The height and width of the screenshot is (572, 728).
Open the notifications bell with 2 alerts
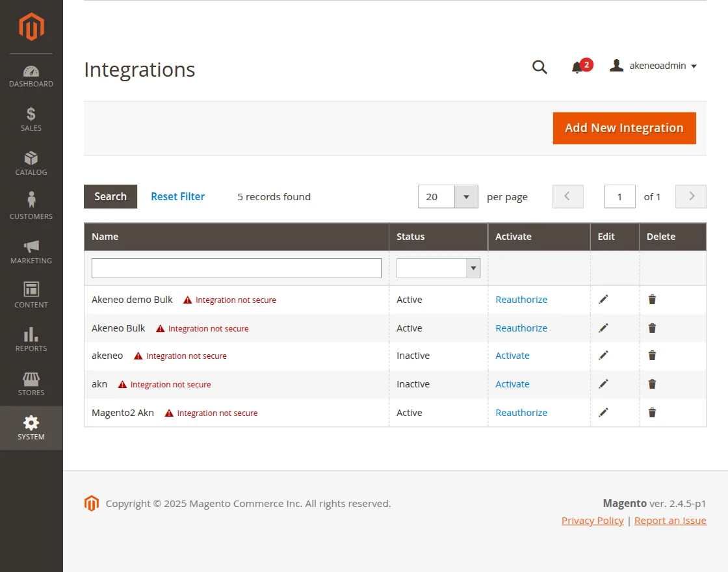pyautogui.click(x=578, y=67)
